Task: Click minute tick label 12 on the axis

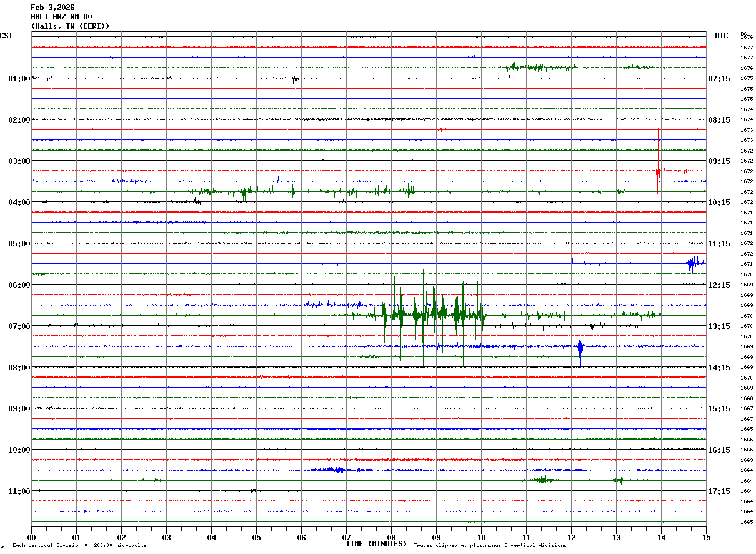Action: click(571, 537)
